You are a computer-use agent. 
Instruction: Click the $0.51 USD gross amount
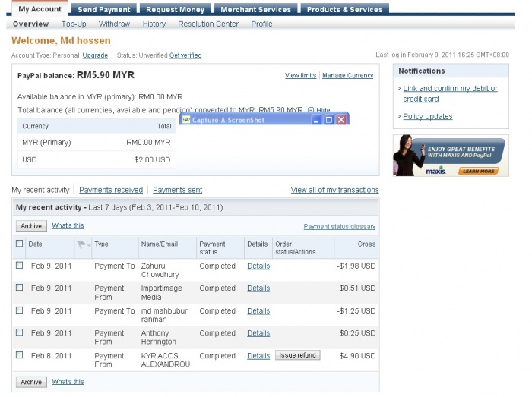pos(358,288)
